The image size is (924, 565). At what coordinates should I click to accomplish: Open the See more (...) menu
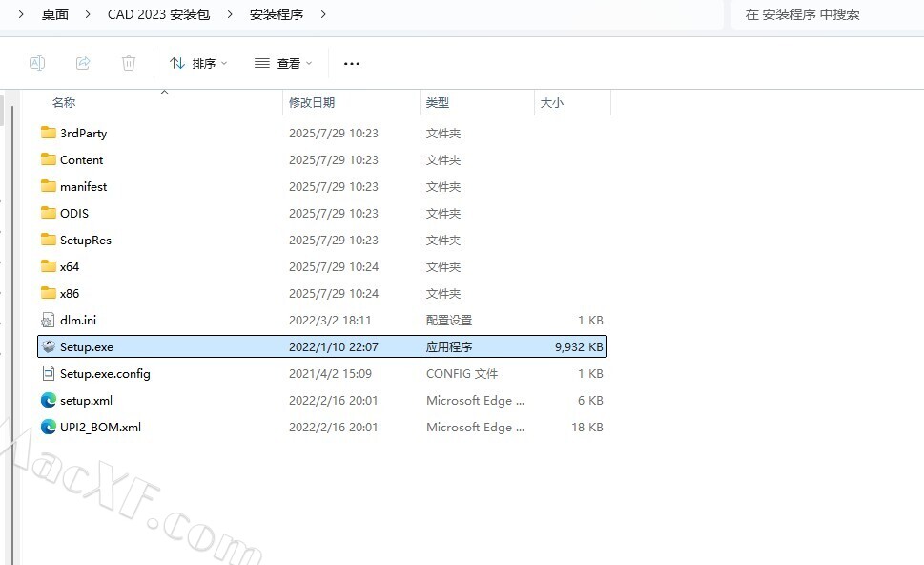coord(352,64)
